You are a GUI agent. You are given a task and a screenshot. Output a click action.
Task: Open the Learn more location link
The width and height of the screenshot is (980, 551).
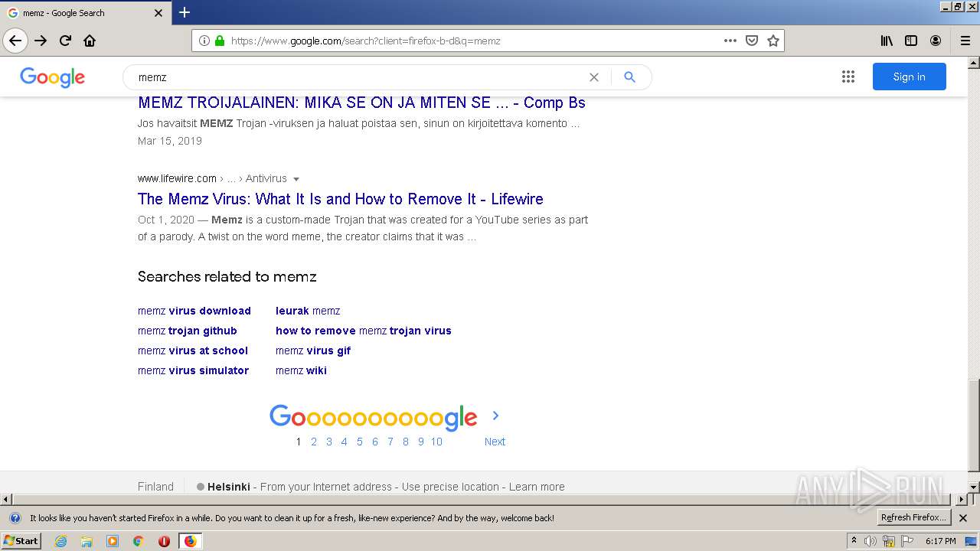[537, 487]
